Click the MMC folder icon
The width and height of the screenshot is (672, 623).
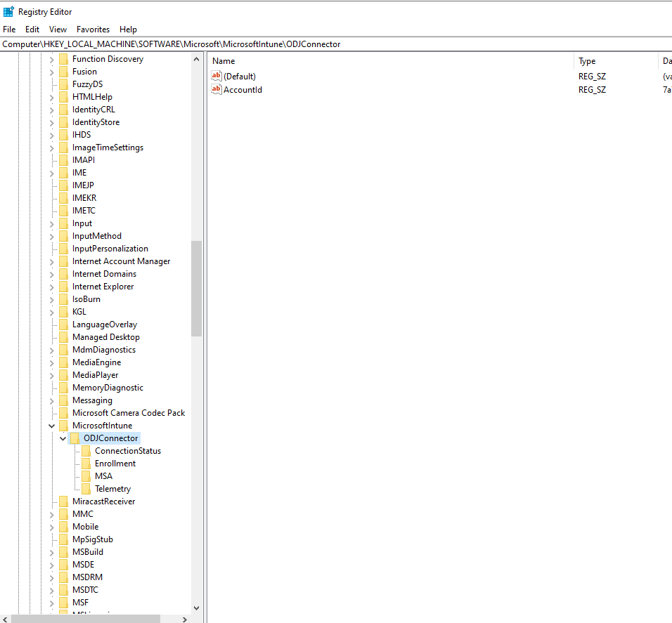coord(63,514)
